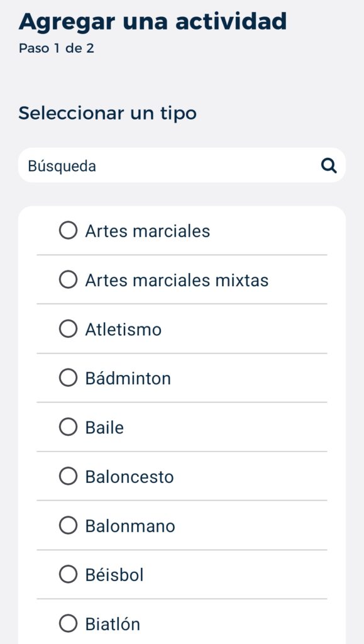Select the Artes marciales radio button
364x644 pixels.
tap(68, 231)
